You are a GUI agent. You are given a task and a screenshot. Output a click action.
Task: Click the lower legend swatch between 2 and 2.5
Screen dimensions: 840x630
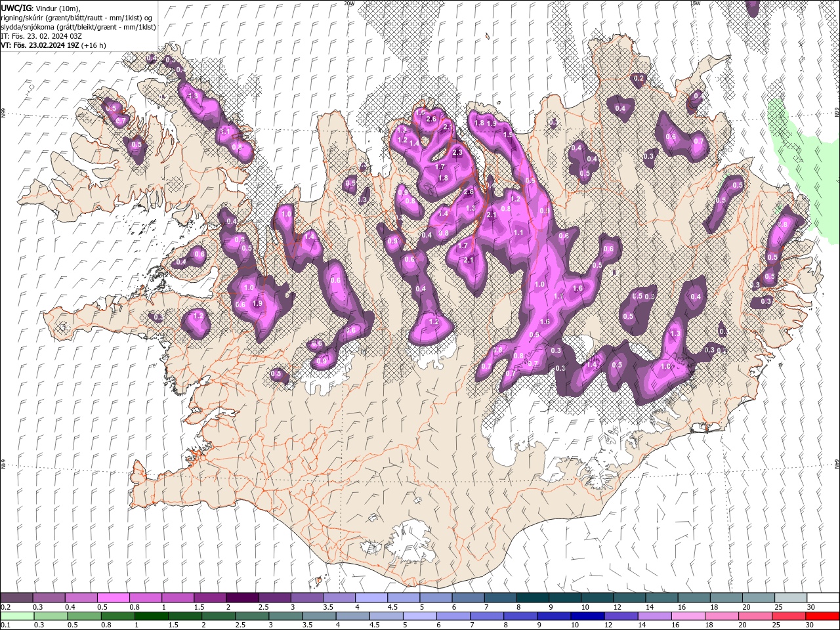tap(218, 616)
